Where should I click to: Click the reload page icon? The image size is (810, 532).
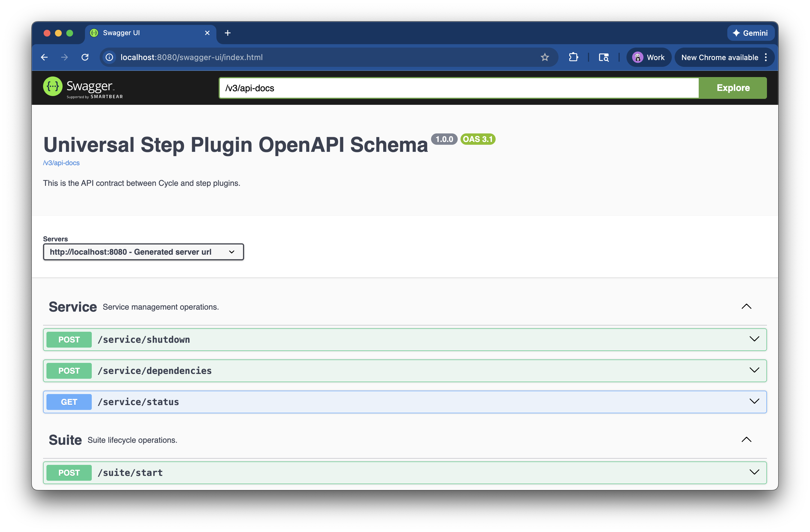(x=85, y=57)
